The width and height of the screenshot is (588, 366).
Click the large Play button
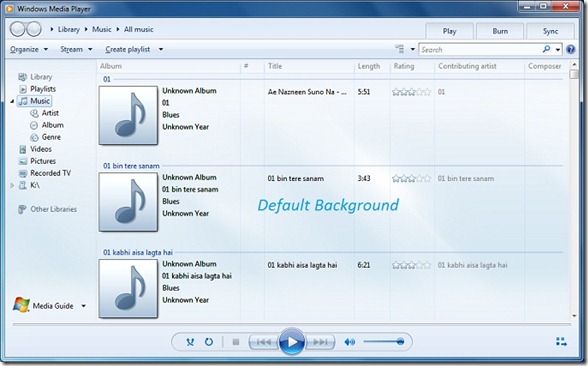click(x=292, y=342)
